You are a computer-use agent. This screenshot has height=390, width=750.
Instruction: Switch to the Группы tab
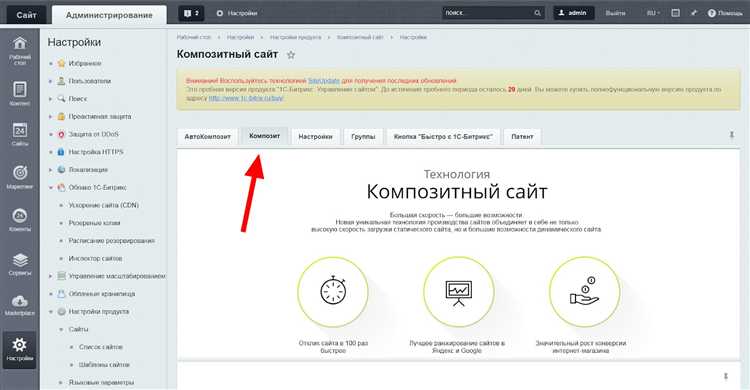coord(363,136)
